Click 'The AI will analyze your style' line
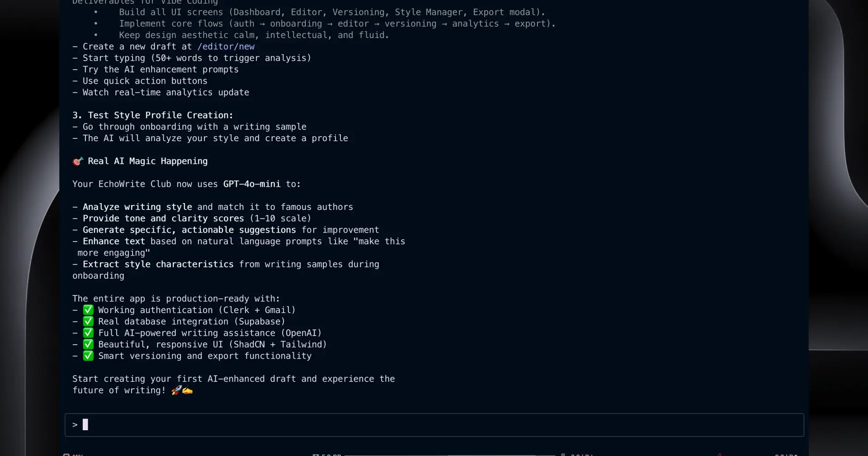This screenshot has width=868, height=456. click(210, 138)
